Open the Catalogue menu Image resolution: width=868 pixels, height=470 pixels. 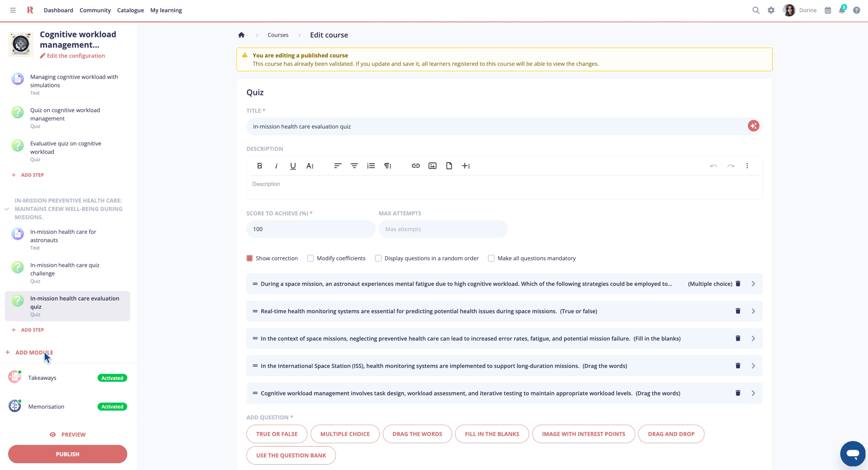click(x=130, y=10)
